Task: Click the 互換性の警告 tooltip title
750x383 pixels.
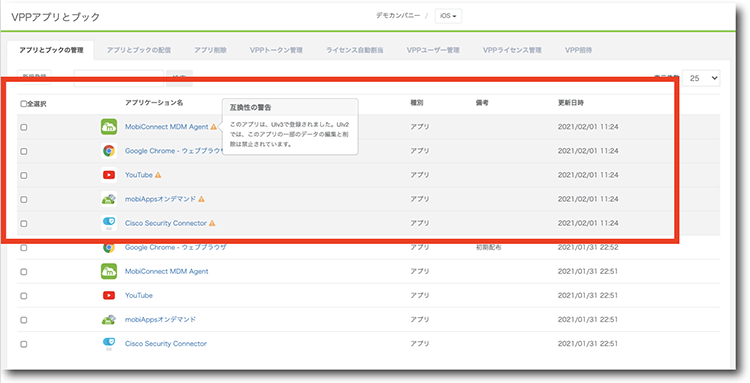Action: pyautogui.click(x=251, y=108)
